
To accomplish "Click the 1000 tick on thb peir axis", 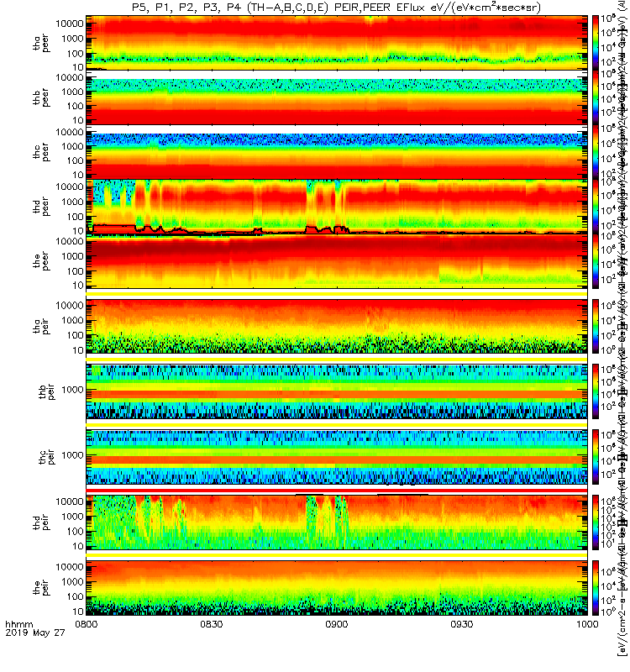I will pos(72,390).
